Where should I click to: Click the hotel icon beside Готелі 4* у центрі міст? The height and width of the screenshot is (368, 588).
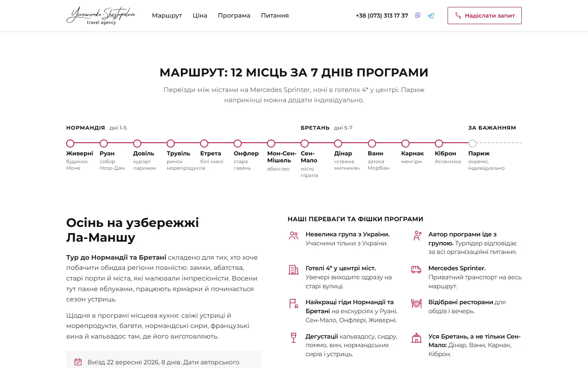pos(294,270)
